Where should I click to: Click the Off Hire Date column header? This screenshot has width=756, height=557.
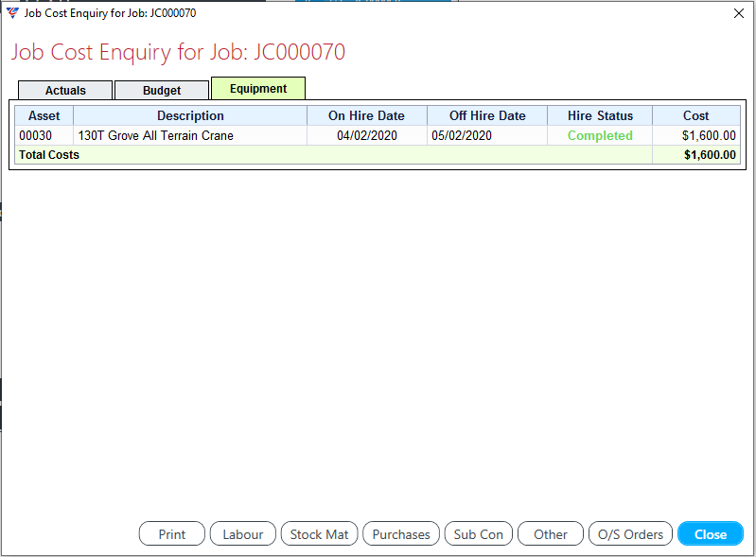(x=486, y=115)
